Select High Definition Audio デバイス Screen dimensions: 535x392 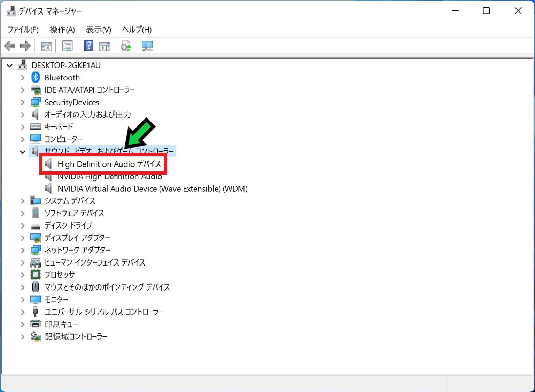(109, 164)
